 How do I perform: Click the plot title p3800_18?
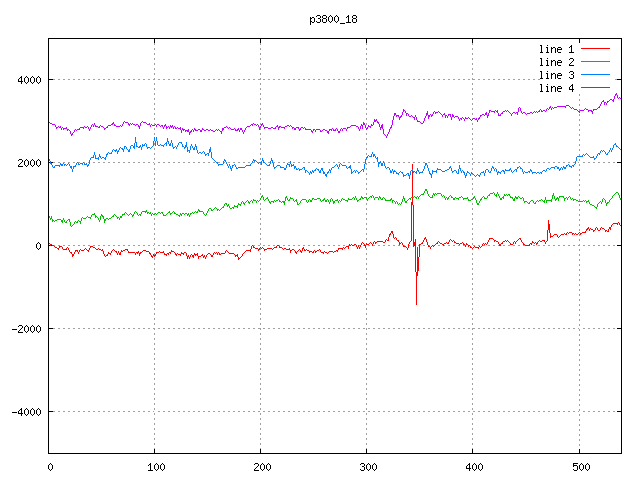tap(334, 19)
